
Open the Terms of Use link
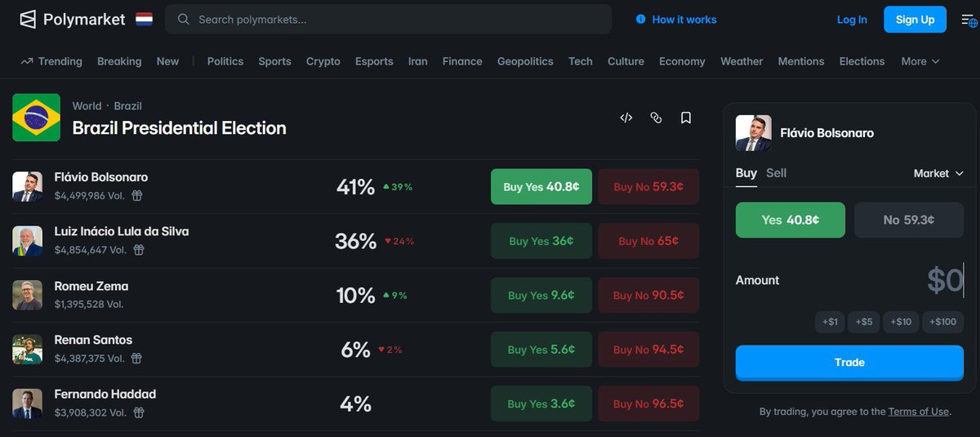coord(919,412)
